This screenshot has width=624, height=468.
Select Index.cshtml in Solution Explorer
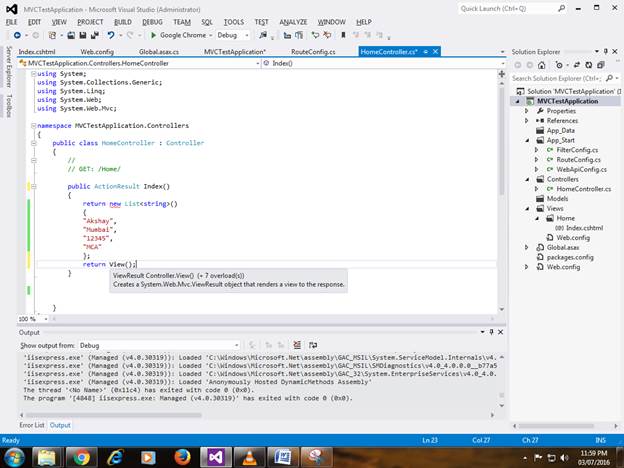pos(584,228)
